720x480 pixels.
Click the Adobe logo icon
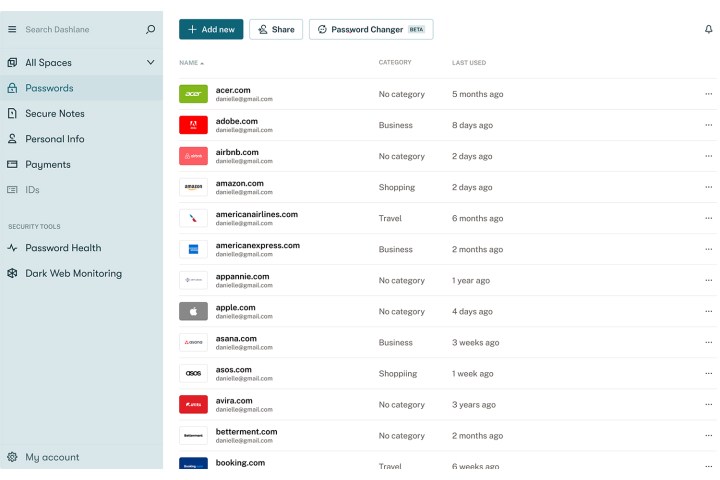193,125
